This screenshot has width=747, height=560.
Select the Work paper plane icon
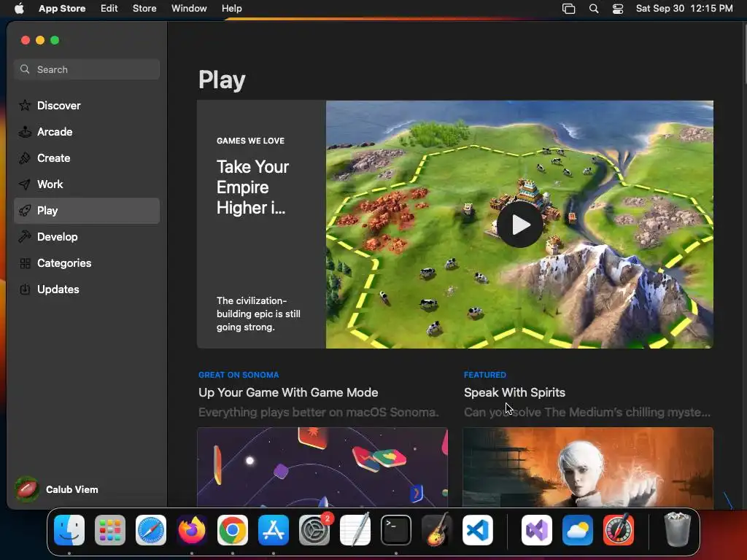(x=25, y=184)
